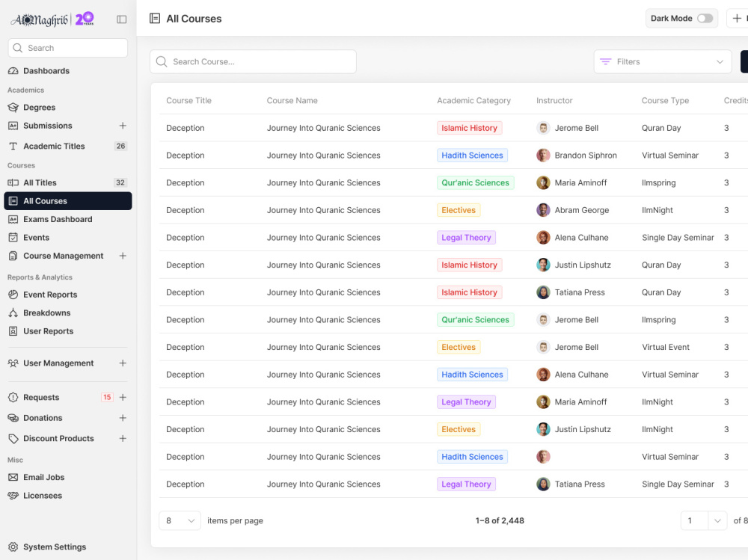This screenshot has width=748, height=560.
Task: Open Exams Dashboard page
Action: [58, 219]
